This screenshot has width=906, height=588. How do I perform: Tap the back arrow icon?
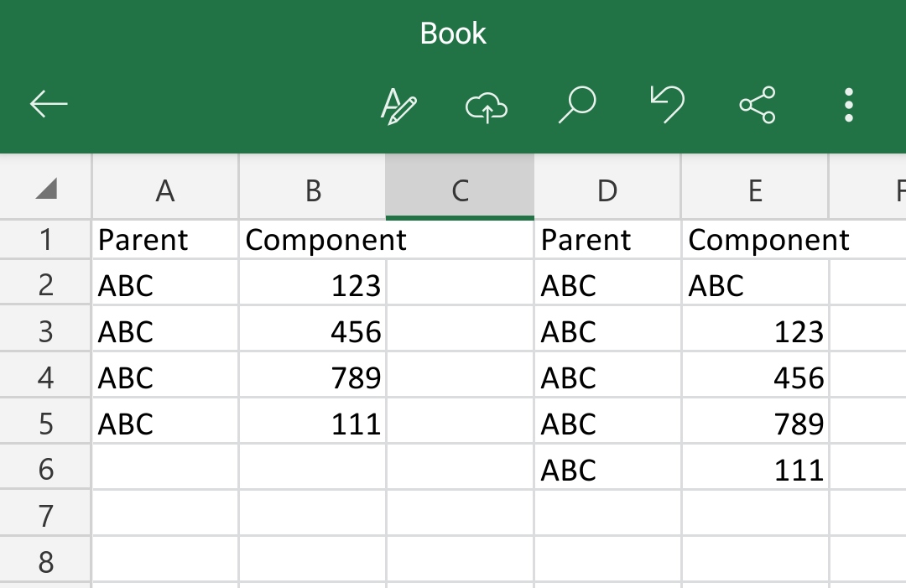coord(49,104)
